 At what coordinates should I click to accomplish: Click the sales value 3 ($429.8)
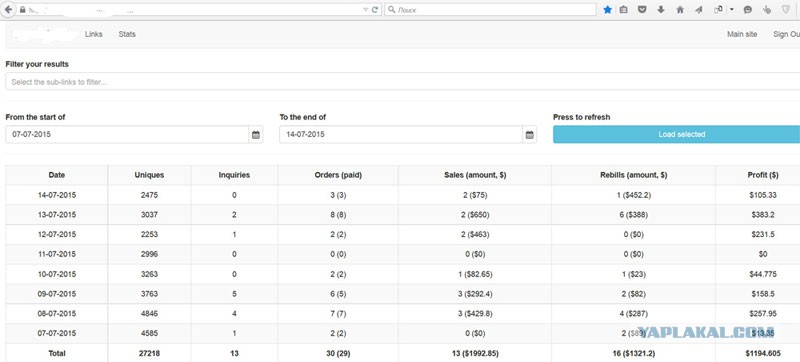(x=475, y=314)
